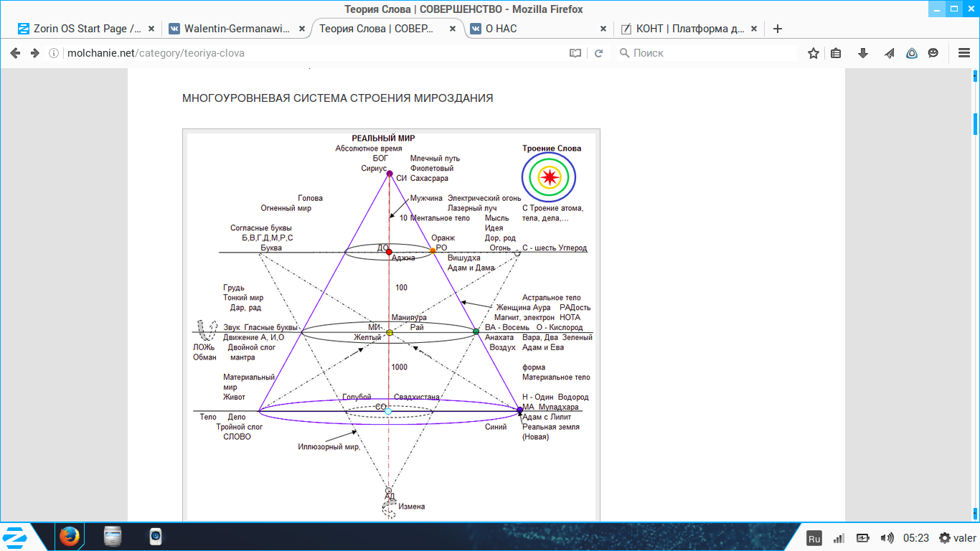980x551 pixels.
Task: Open a new tab with plus button
Action: [777, 29]
